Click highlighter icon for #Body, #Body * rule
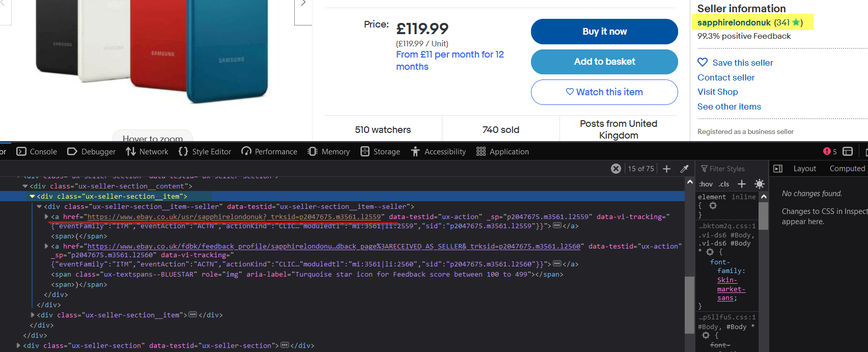This screenshot has height=352, width=868. click(x=706, y=335)
